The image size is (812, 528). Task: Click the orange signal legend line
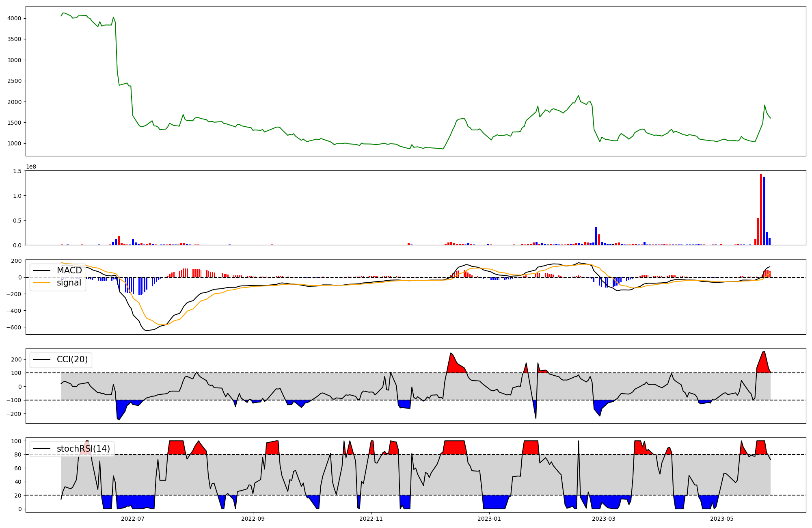(41, 283)
